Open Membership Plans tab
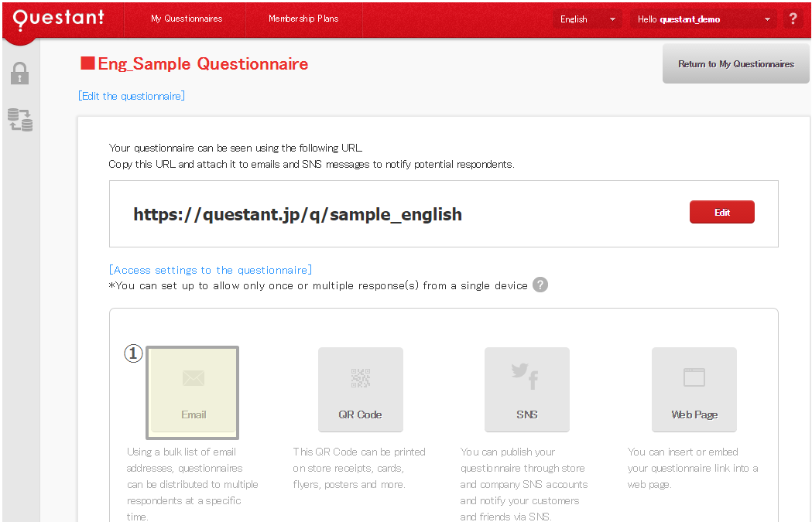This screenshot has width=812, height=522. coord(303,19)
